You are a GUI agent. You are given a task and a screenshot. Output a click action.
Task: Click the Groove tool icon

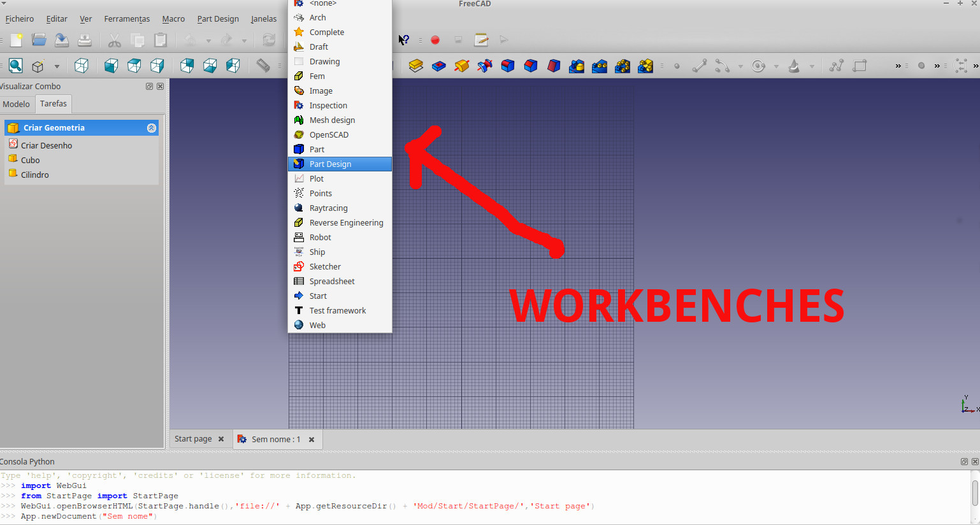[484, 66]
